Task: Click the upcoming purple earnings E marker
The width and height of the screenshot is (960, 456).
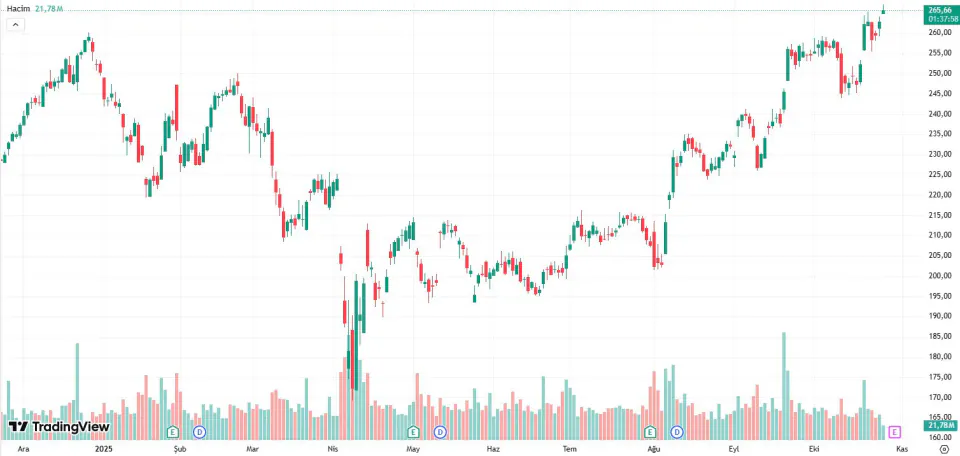Action: click(895, 432)
